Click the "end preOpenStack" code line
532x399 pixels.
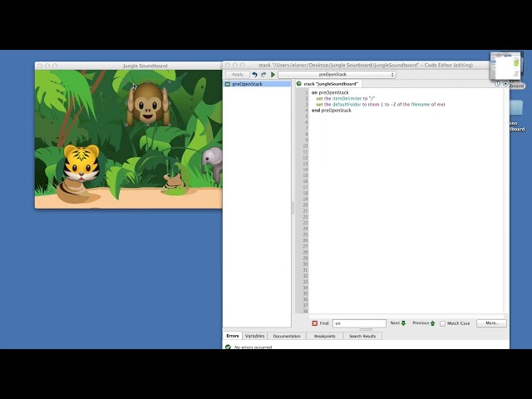click(x=332, y=111)
